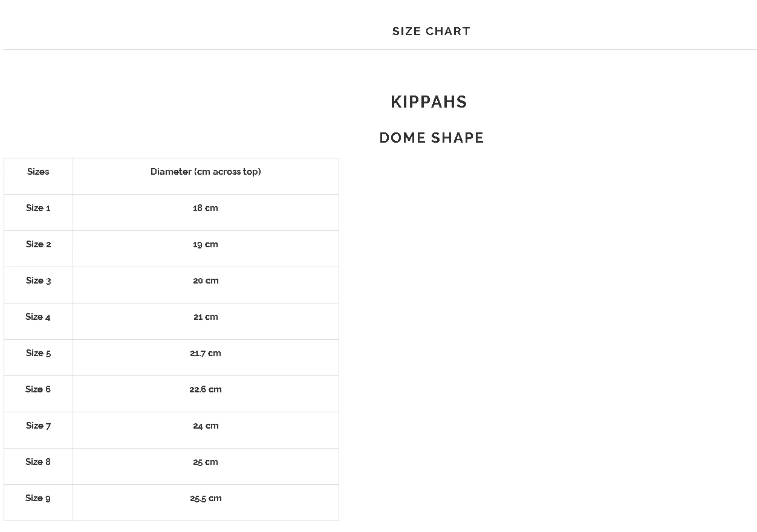Screen dimensions: 757x532
Task: Select the 24 cm diameter cell
Action: (x=206, y=426)
